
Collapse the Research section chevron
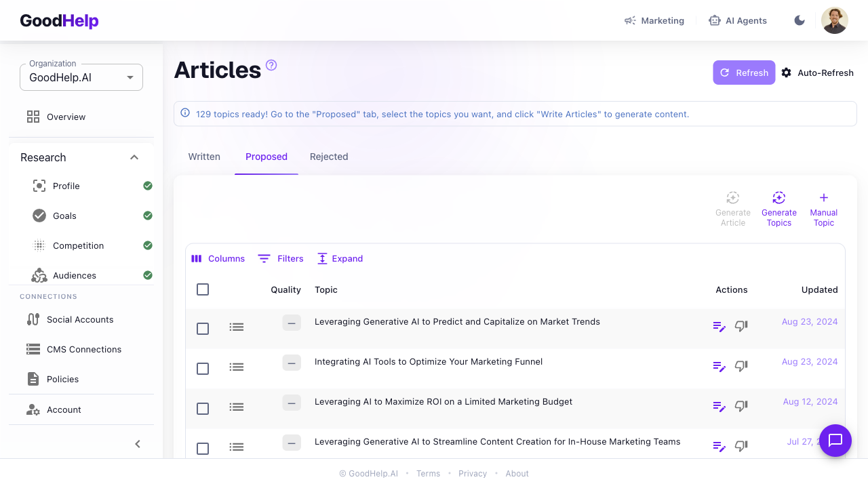tap(134, 157)
